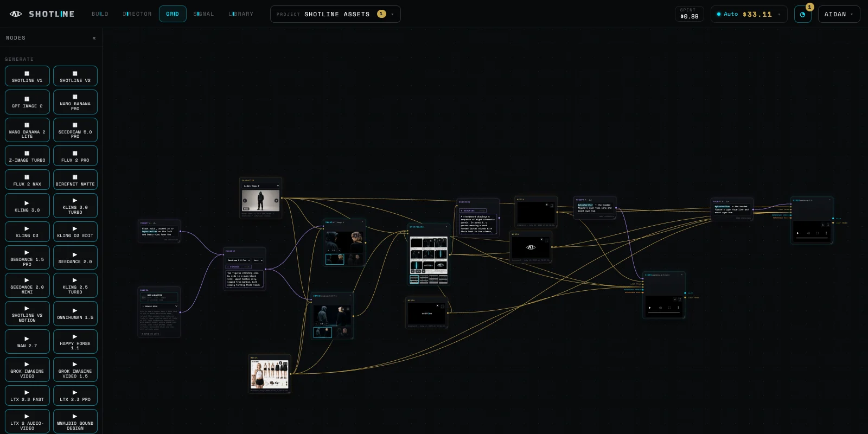Show previous image in Character node
This screenshot has width=868, height=434.
245,201
